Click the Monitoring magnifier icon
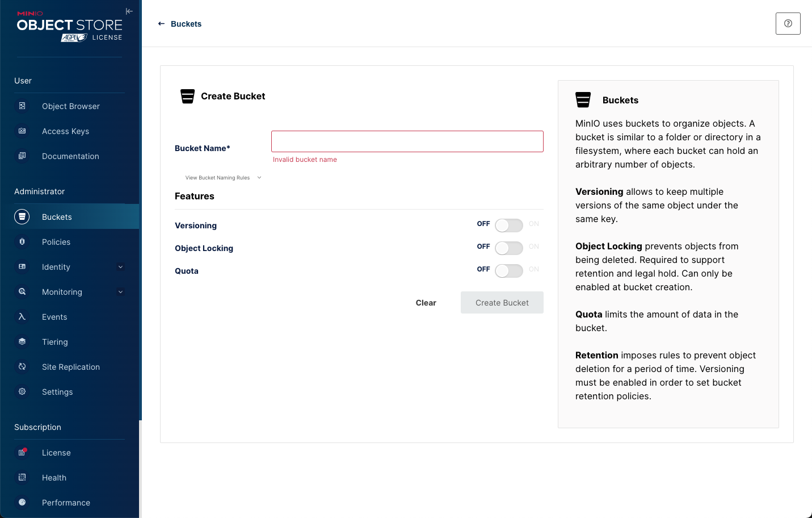Screen dimensions: 812x518 click(22, 291)
